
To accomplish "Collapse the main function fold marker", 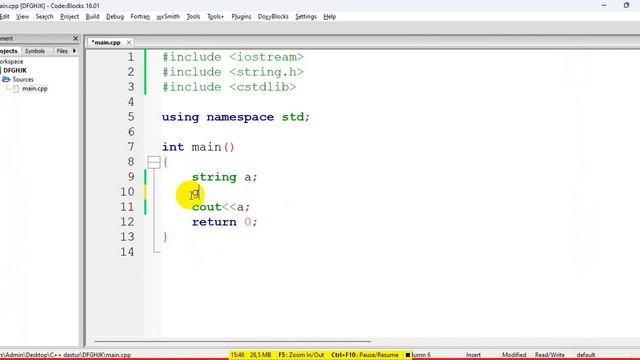I will [153, 162].
